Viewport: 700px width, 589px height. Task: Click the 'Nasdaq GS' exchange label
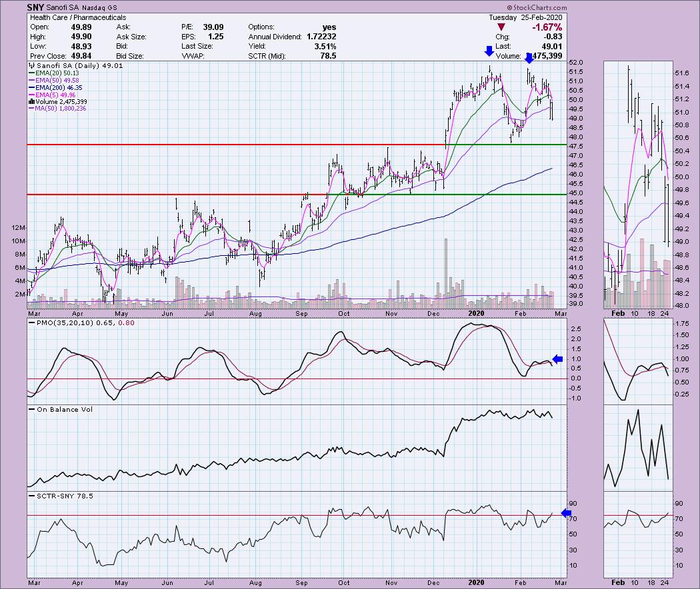pyautogui.click(x=99, y=7)
